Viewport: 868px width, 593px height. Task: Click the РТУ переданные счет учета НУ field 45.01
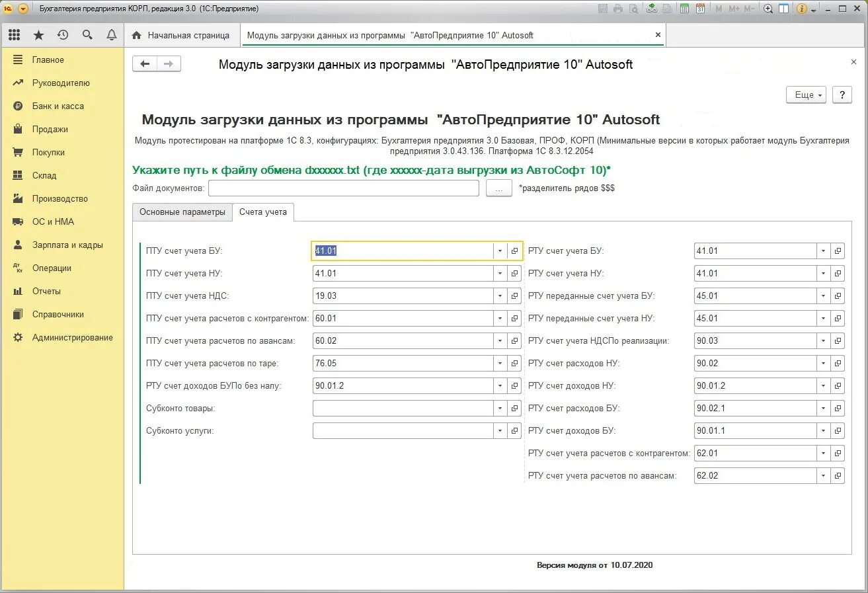pos(756,319)
